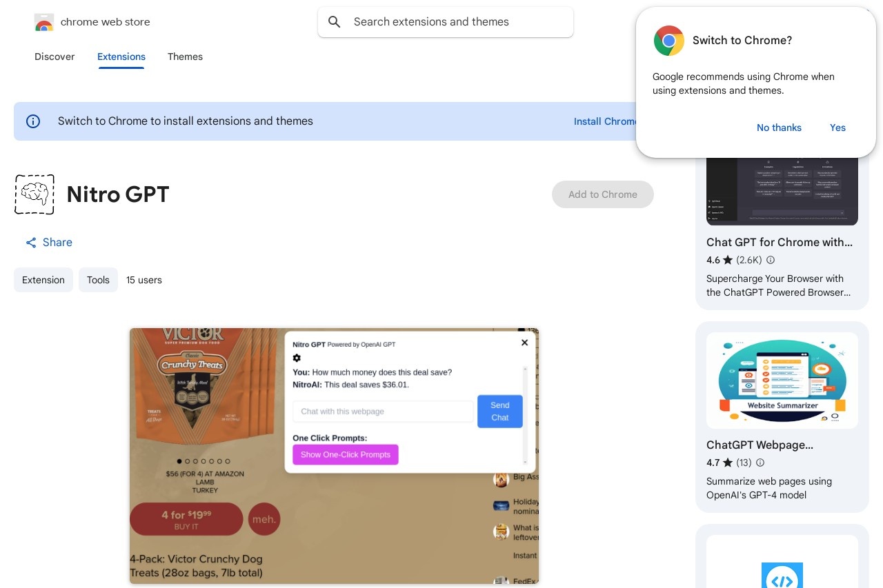Click Yes in Switch to Chrome popup
The height and width of the screenshot is (588, 883).
[x=837, y=128]
